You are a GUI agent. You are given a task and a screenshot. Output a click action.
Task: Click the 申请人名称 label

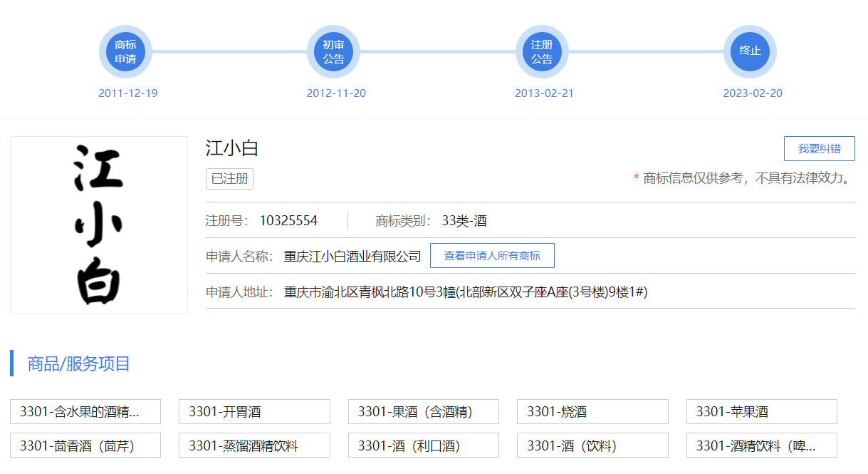[x=240, y=257]
